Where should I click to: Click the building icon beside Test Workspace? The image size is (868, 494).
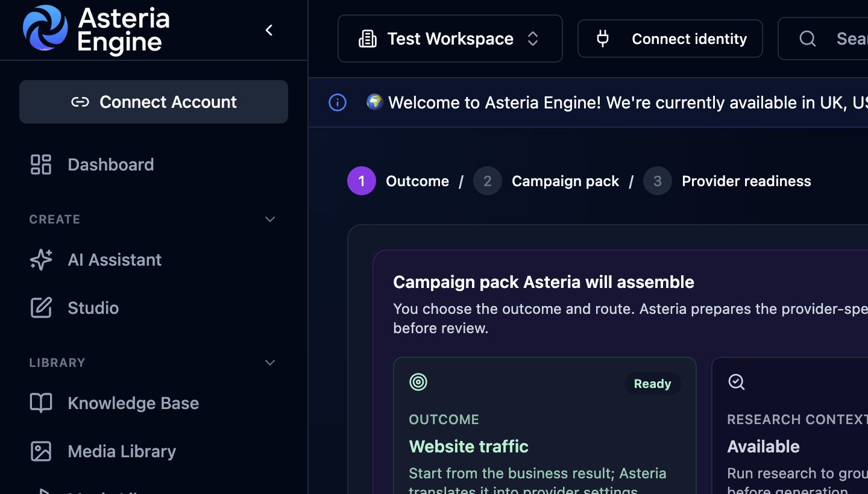(x=368, y=39)
